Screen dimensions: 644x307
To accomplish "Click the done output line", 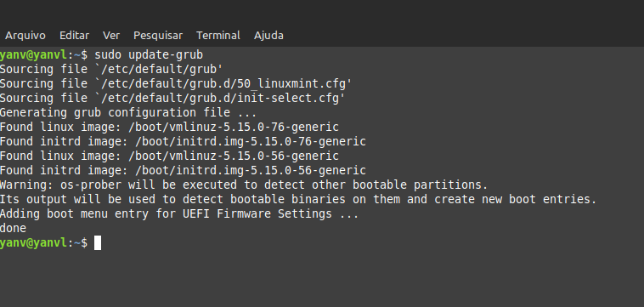I will [13, 228].
